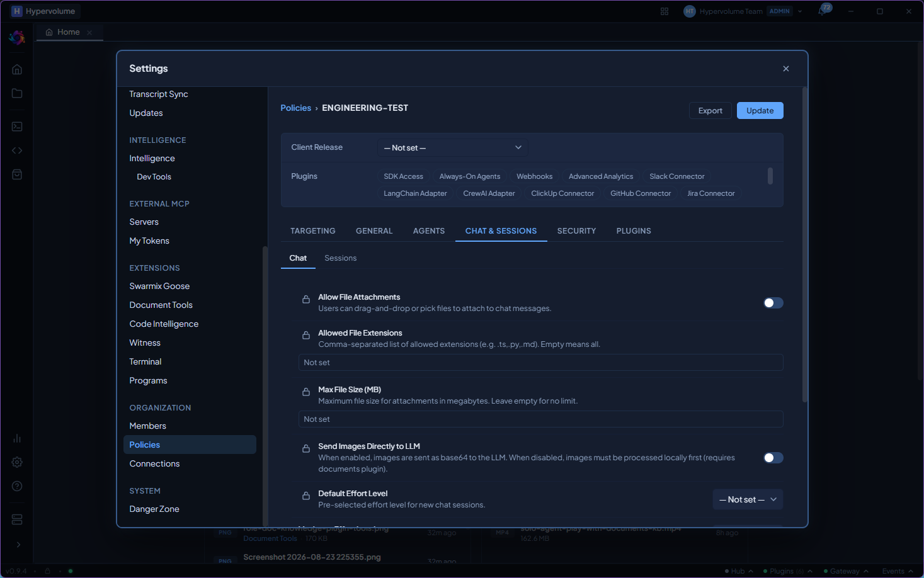Click the Max File Size input field
This screenshot has height=578, width=924.
pos(540,419)
